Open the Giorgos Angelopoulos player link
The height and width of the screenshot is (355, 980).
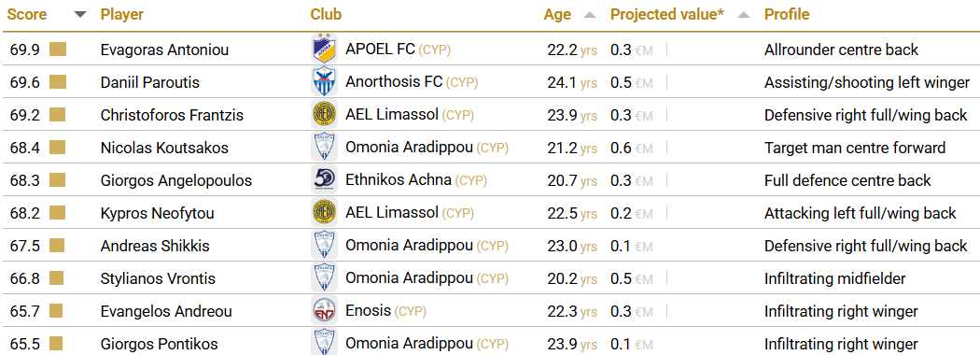(176, 181)
